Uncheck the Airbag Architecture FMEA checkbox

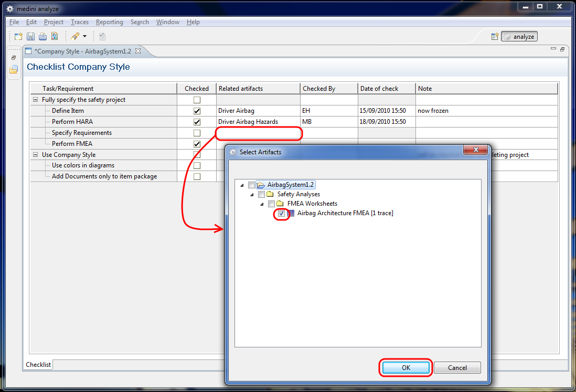pos(281,214)
